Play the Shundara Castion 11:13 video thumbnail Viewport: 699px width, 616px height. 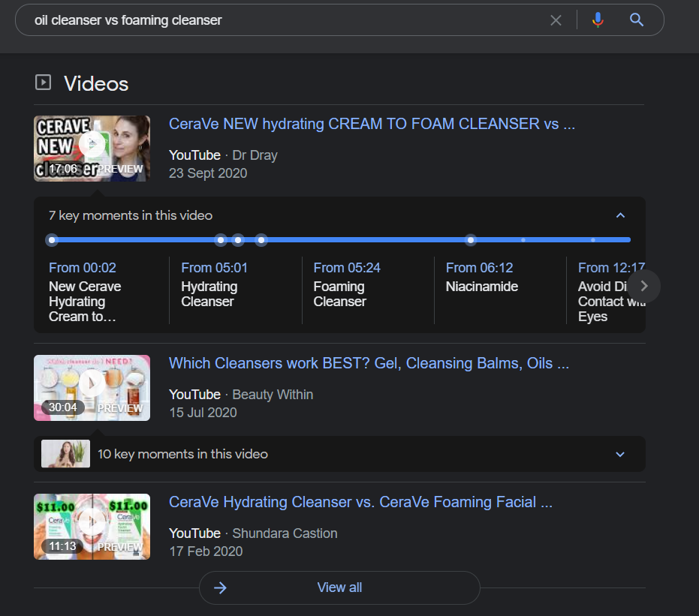(x=92, y=527)
